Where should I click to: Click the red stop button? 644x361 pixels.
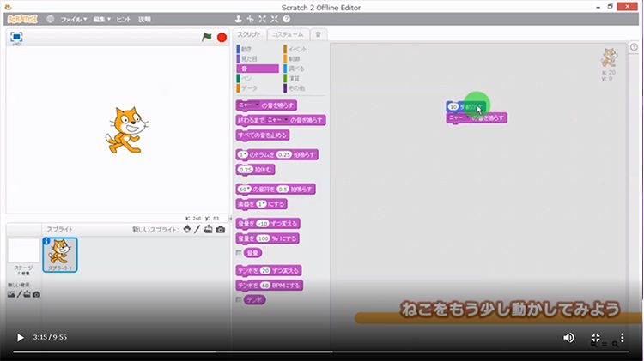click(222, 38)
